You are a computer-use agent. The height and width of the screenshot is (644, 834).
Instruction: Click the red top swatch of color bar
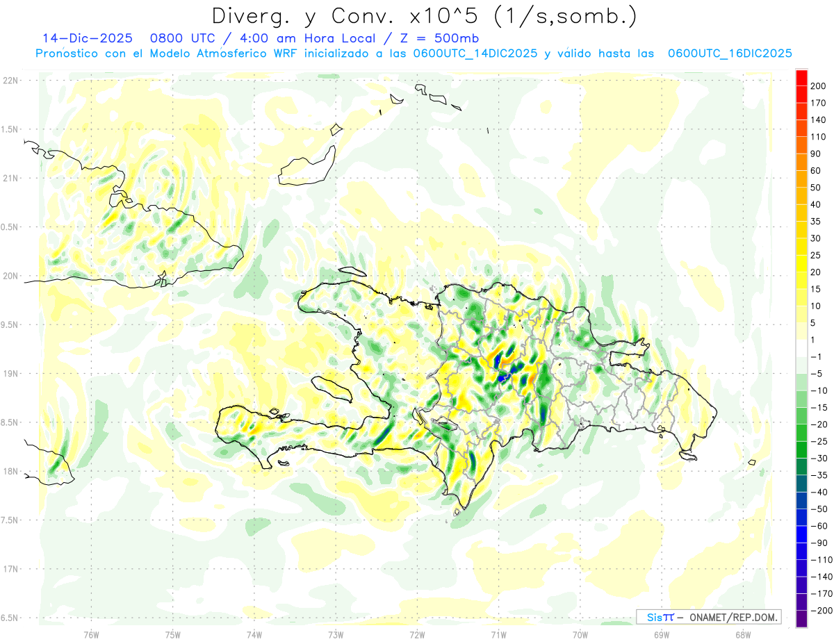pos(801,78)
